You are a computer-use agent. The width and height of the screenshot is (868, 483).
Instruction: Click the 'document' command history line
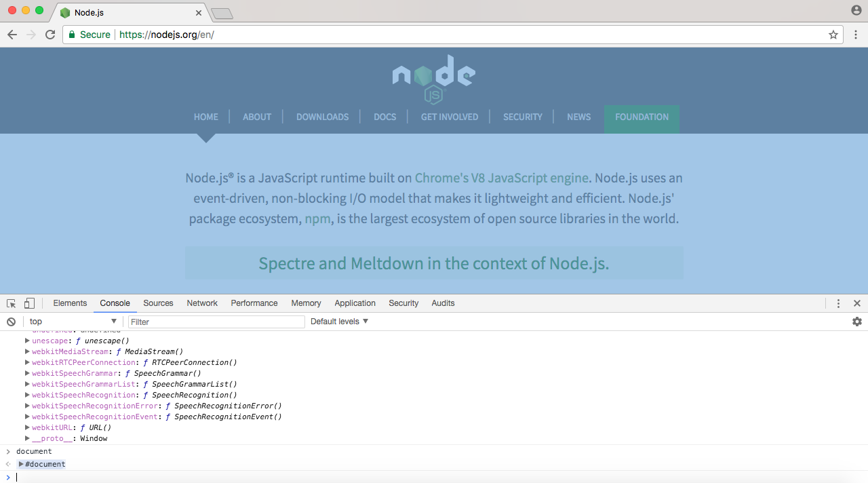(x=34, y=451)
